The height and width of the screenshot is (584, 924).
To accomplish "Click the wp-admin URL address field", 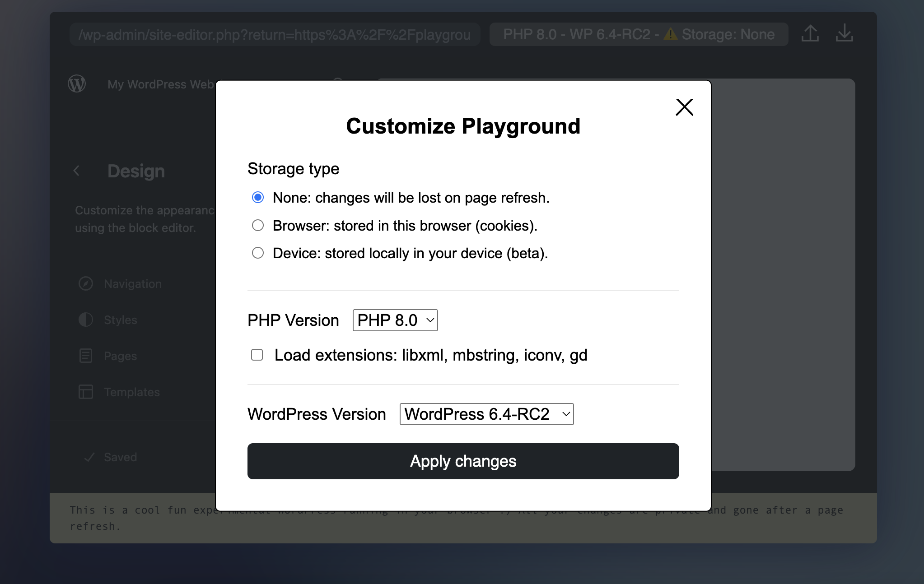I will pyautogui.click(x=275, y=34).
